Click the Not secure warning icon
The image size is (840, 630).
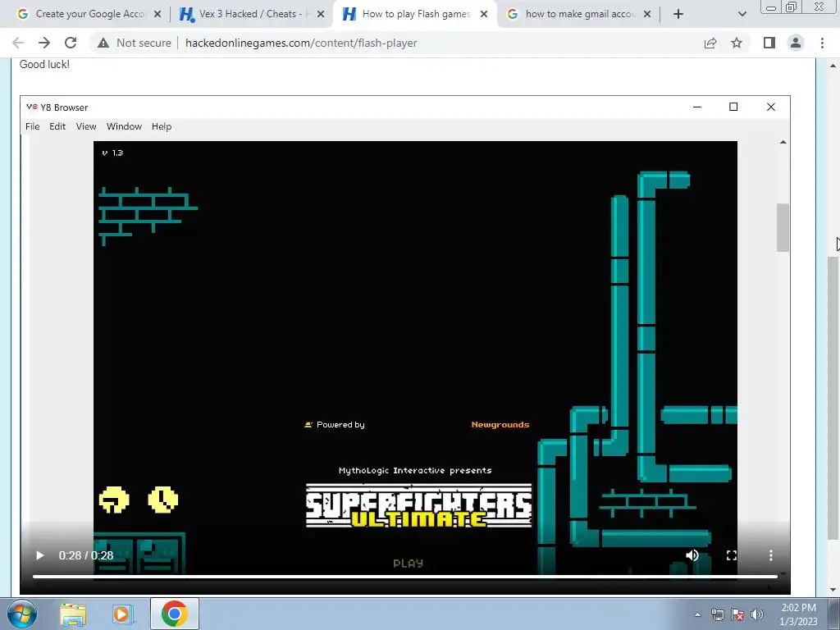click(103, 43)
